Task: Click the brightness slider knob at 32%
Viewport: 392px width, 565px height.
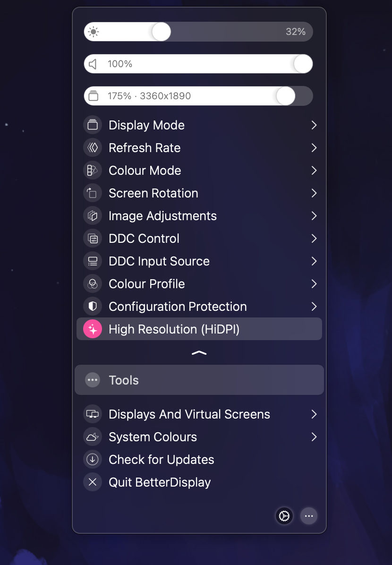Action: coord(161,32)
